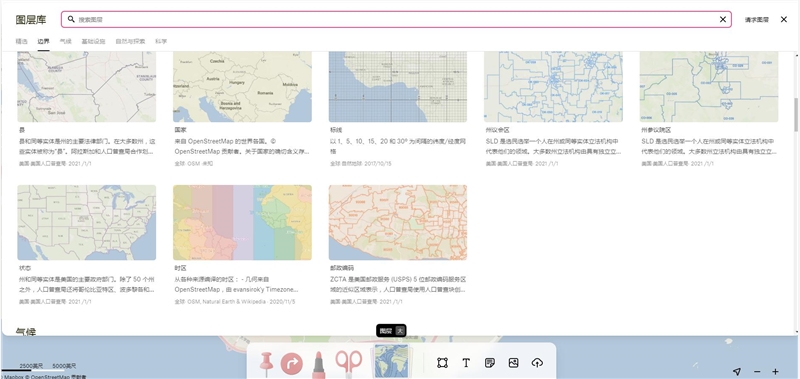Click the 图层库 panel title
Screen dimensions: 800x379
(31, 19)
